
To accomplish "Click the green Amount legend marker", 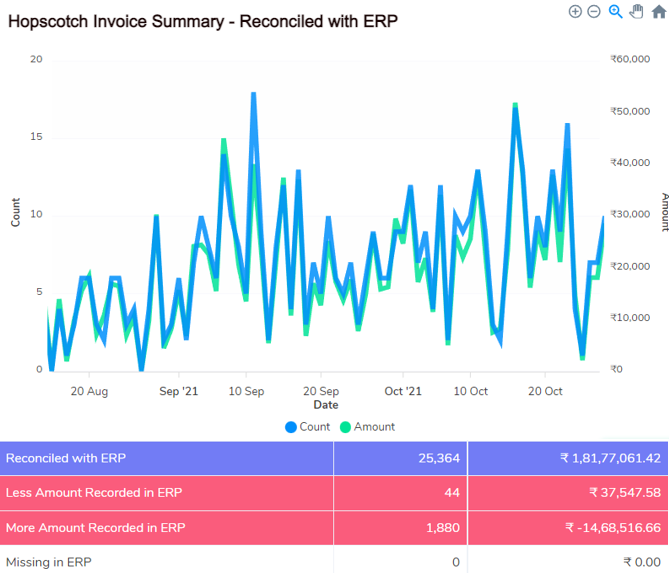I will click(345, 427).
